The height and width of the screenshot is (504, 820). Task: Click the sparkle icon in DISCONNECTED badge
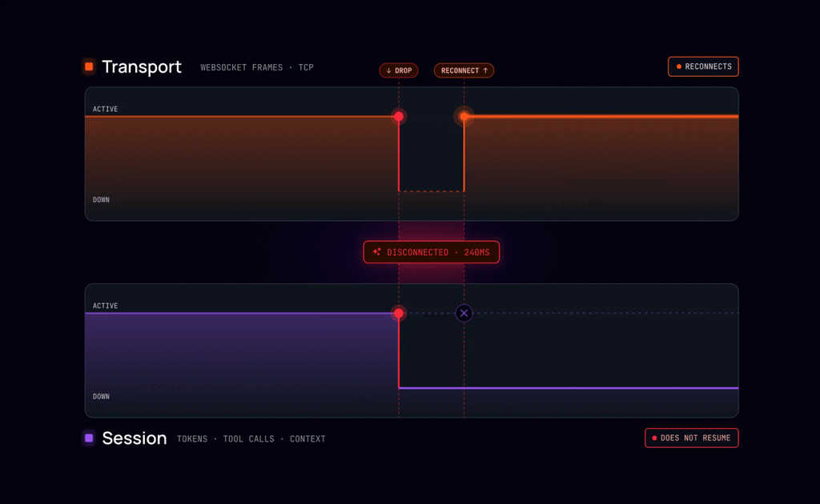click(x=376, y=252)
